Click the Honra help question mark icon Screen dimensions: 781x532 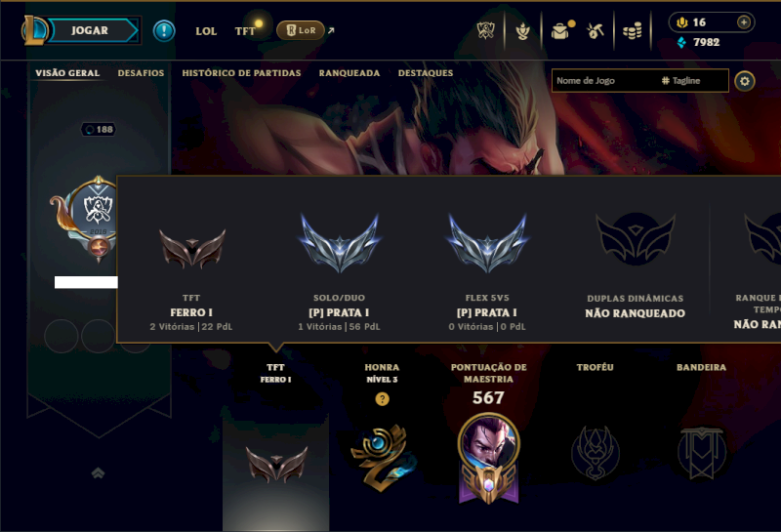coord(382,399)
